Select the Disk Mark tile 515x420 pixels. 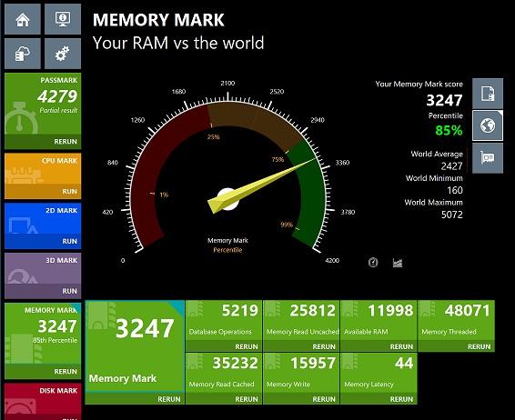[43, 402]
